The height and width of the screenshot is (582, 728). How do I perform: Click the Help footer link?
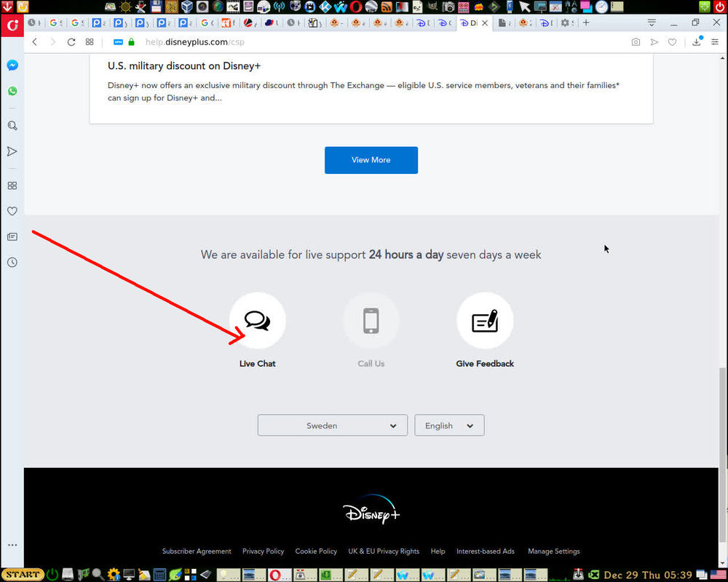click(438, 551)
